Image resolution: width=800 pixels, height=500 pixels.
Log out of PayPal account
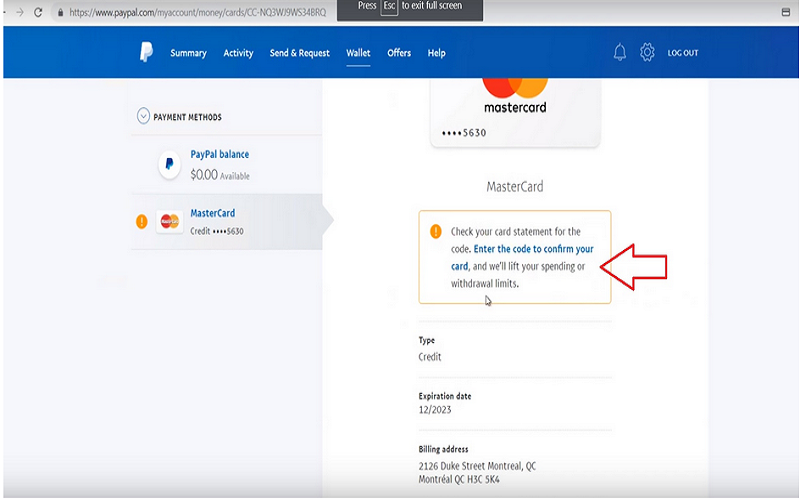pos(683,53)
